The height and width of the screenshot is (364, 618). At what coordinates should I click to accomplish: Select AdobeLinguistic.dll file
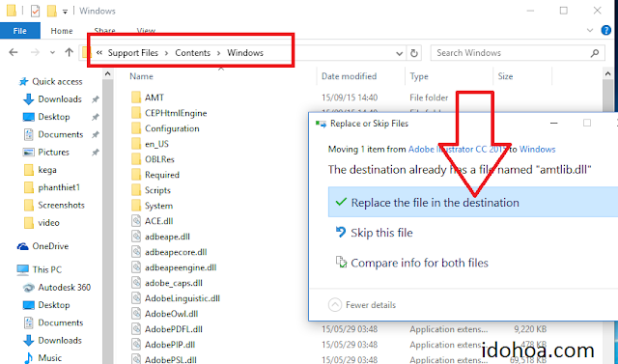tap(183, 298)
